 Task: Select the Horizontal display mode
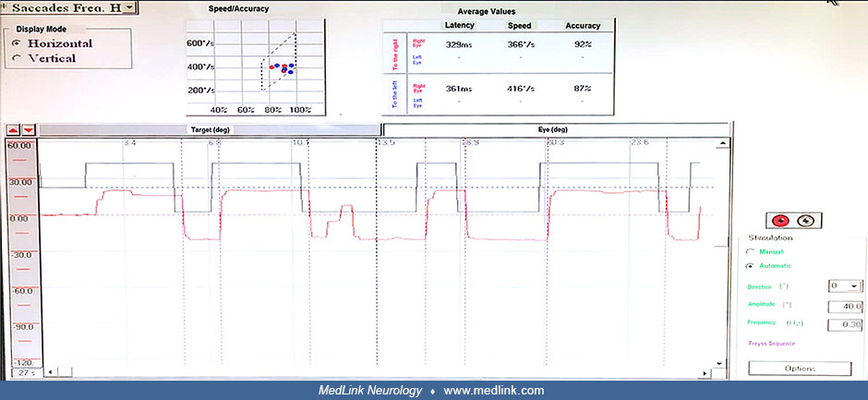pos(54,43)
